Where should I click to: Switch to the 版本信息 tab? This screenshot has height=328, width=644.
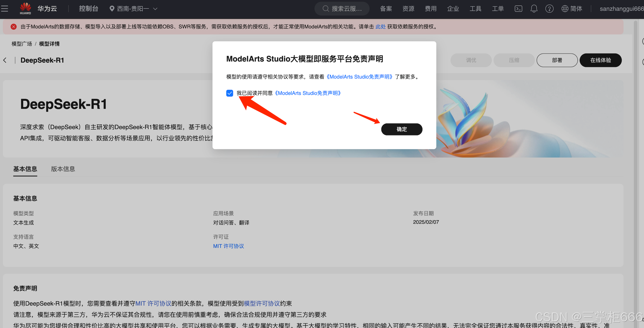63,169
